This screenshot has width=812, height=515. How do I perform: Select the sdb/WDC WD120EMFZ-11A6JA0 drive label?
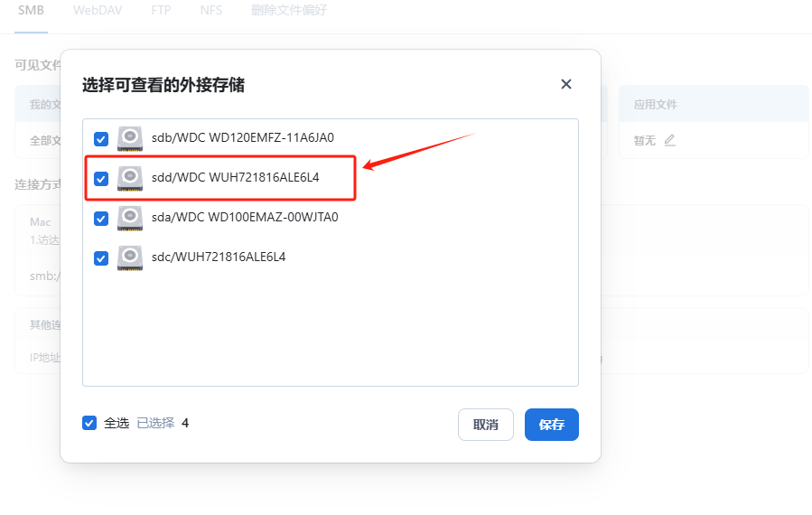[243, 138]
